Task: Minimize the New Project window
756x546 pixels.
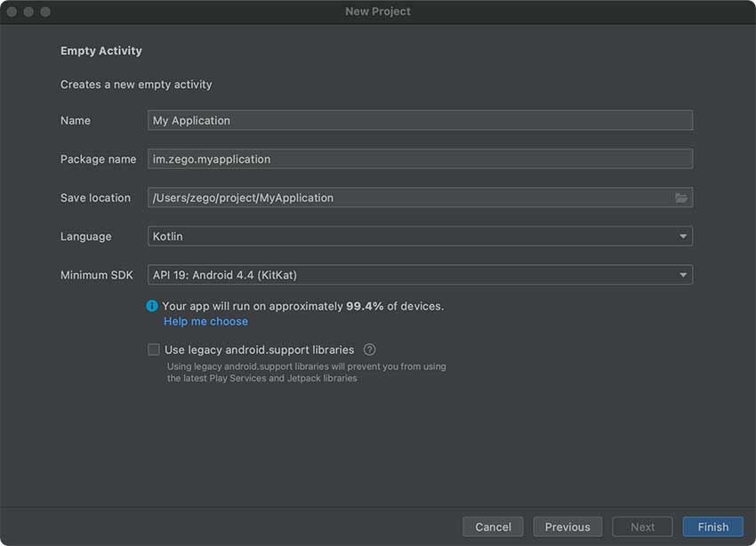Action: click(x=28, y=12)
